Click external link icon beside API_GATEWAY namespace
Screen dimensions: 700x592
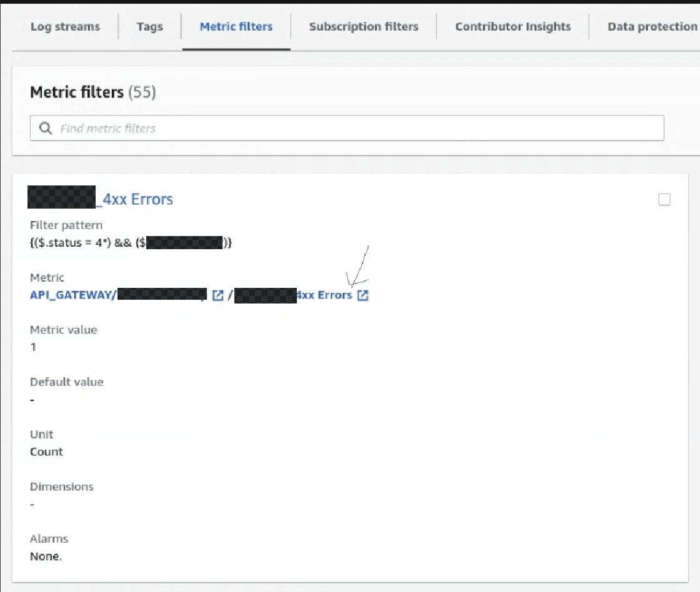217,295
